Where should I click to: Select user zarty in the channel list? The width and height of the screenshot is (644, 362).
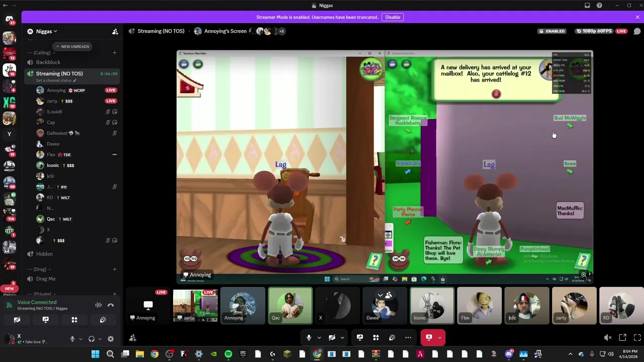[76, 101]
